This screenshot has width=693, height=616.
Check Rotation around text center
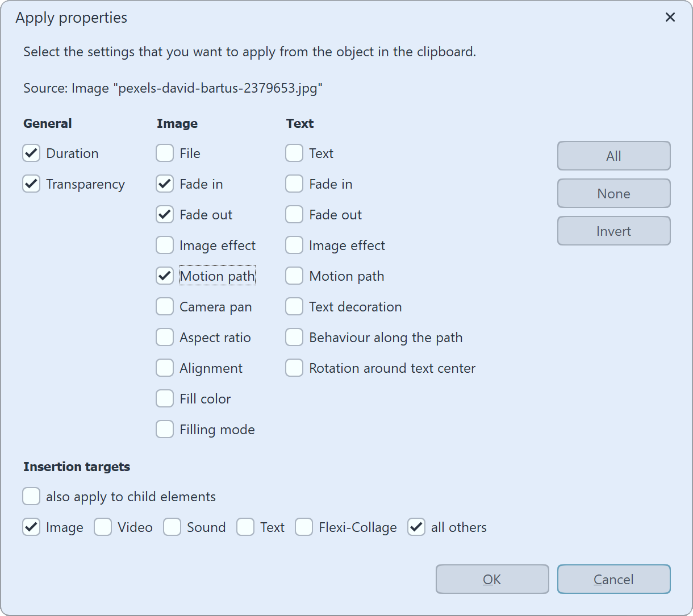click(294, 368)
